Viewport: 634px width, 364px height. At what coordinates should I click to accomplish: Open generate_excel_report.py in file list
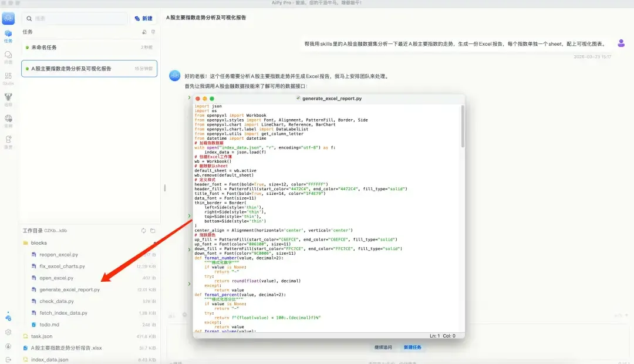pos(69,289)
